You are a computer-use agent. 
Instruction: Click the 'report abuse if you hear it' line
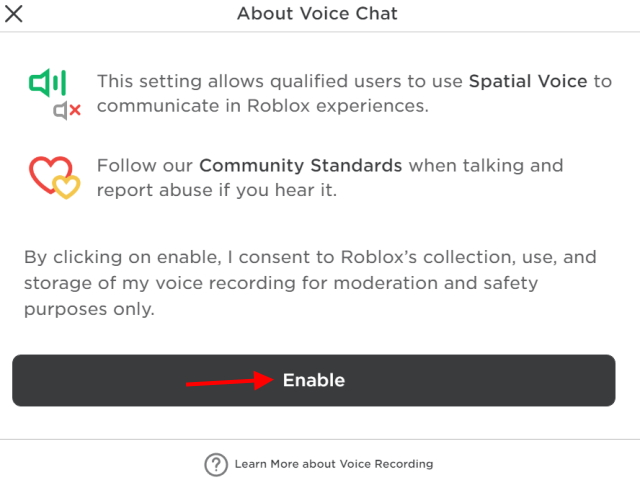(217, 189)
